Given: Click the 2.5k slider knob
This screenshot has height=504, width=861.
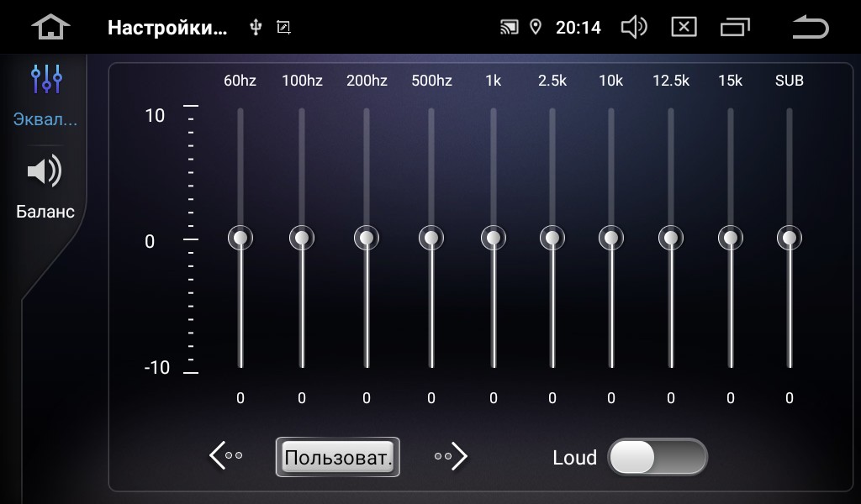Looking at the screenshot, I should pos(552,238).
